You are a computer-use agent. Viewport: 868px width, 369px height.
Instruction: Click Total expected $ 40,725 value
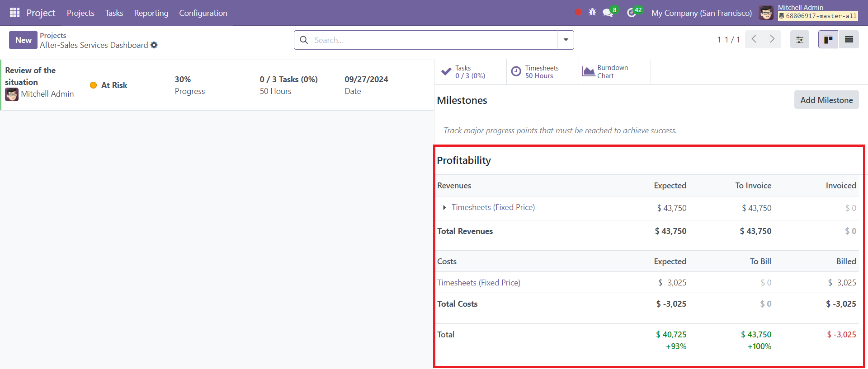tap(671, 335)
